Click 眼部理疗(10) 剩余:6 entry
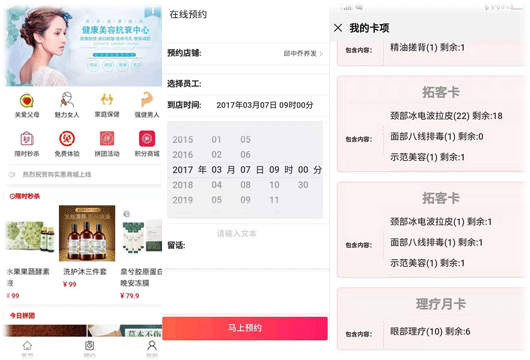 (x=430, y=331)
